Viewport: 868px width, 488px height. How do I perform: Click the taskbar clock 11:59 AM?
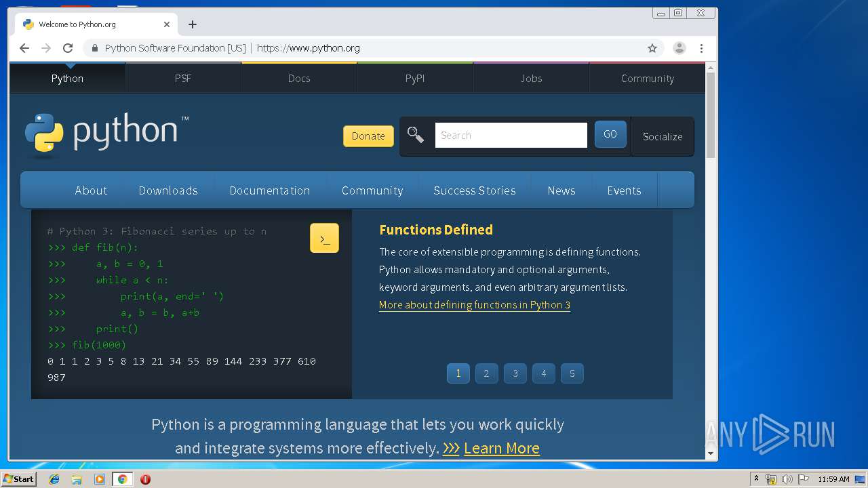[x=833, y=479]
